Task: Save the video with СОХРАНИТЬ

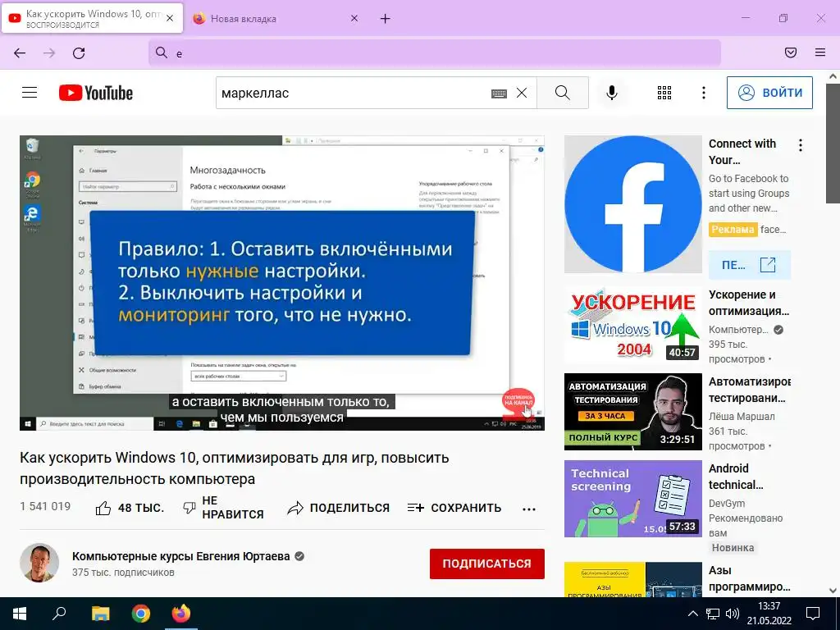Action: tap(454, 508)
